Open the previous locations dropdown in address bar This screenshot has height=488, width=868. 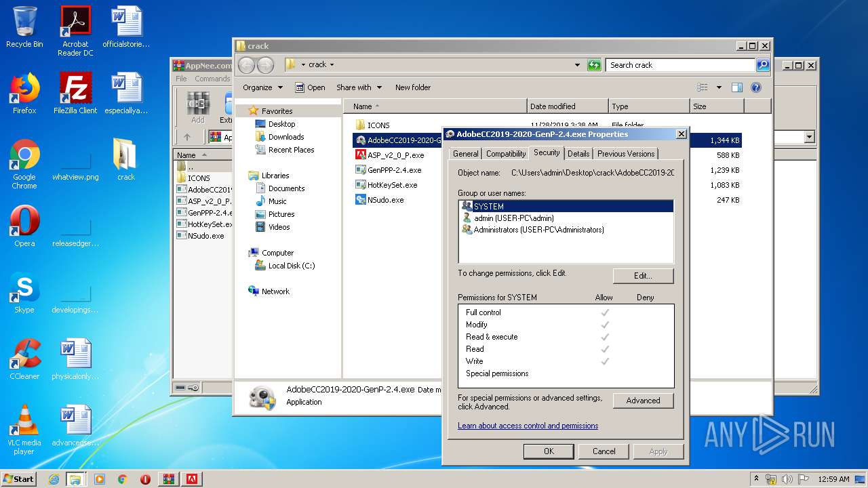[577, 65]
